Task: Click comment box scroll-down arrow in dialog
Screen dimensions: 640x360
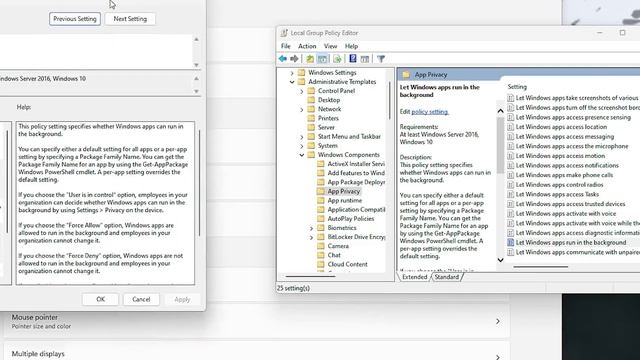Action: click(196, 65)
